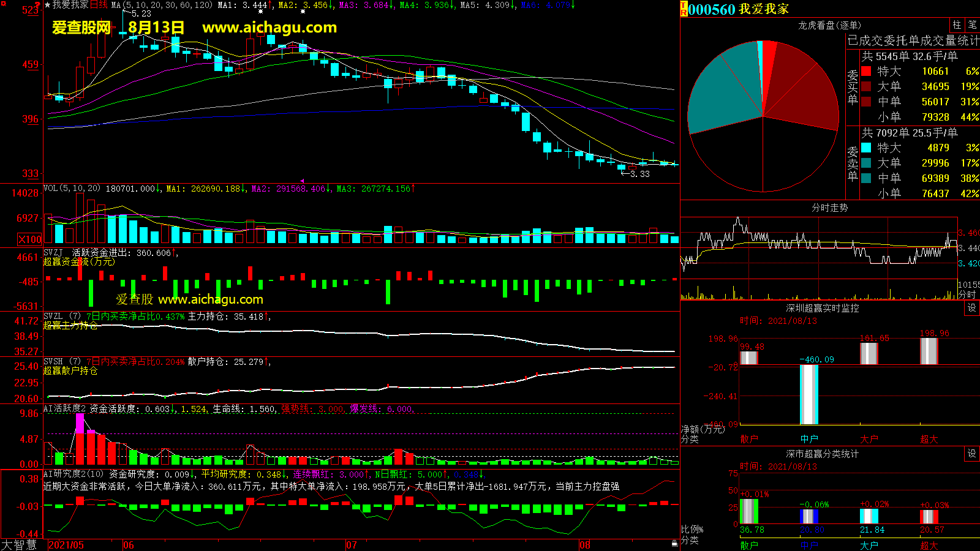Click the 2021/05 date marker on time axis
This screenshot has height=551, width=980.
(66, 545)
